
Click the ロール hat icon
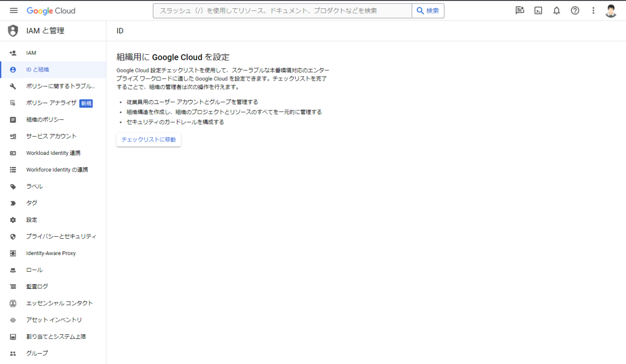click(13, 270)
